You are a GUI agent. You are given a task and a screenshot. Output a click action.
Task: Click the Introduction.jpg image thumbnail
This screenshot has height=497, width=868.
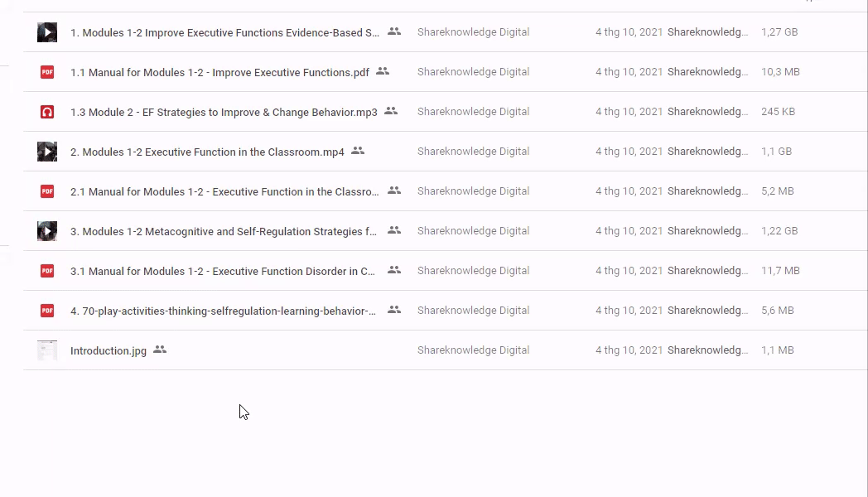coord(47,350)
